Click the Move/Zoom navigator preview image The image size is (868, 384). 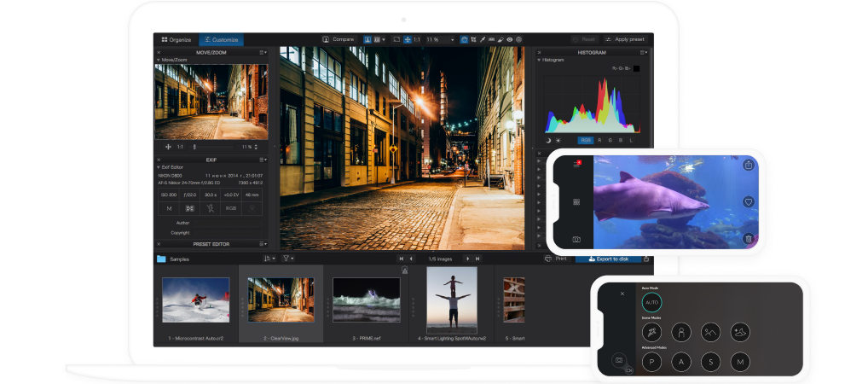[x=211, y=102]
